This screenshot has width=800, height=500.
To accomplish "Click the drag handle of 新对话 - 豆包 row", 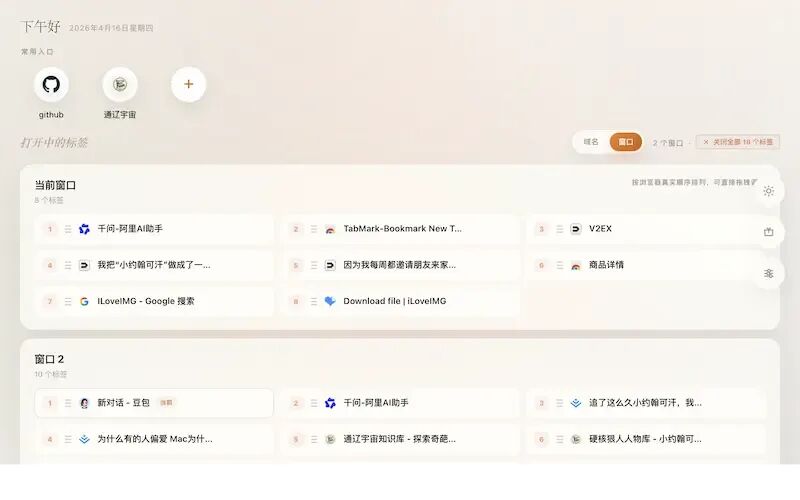I will click(68, 403).
